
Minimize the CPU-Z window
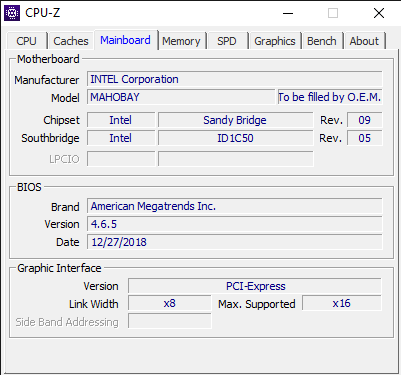[288, 13]
